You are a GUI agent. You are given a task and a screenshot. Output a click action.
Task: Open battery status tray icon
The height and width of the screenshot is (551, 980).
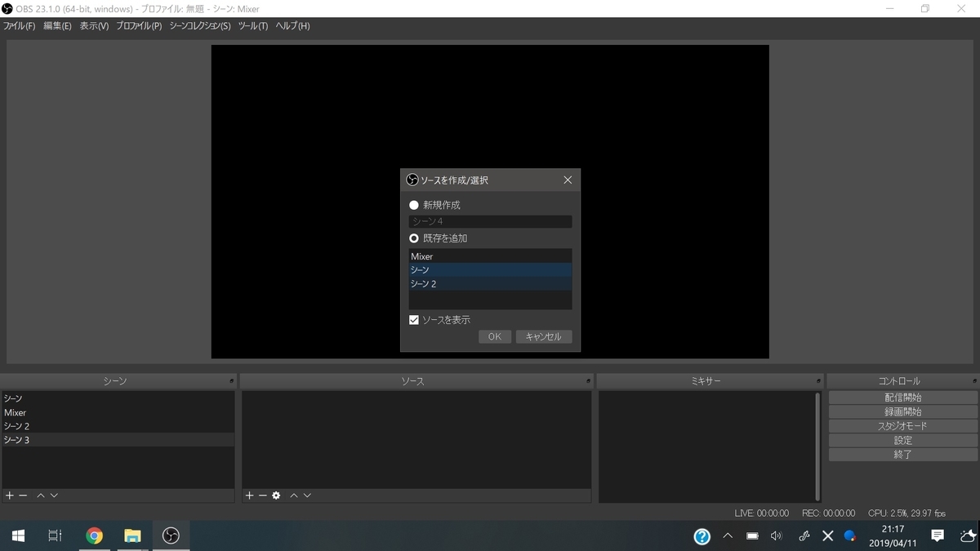point(752,536)
